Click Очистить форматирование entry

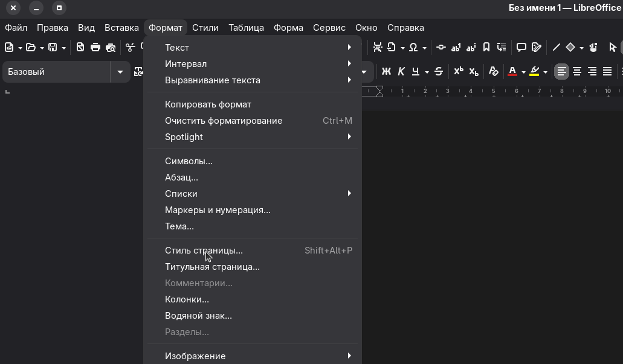click(x=224, y=121)
